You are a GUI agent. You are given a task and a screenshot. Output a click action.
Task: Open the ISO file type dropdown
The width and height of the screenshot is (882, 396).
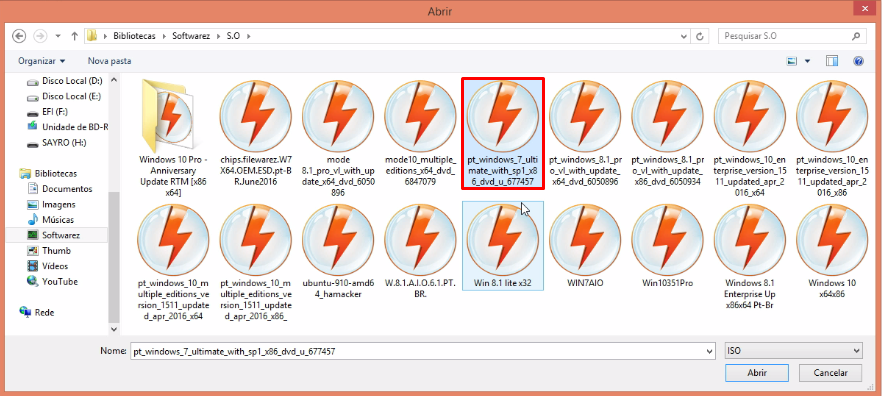(793, 351)
